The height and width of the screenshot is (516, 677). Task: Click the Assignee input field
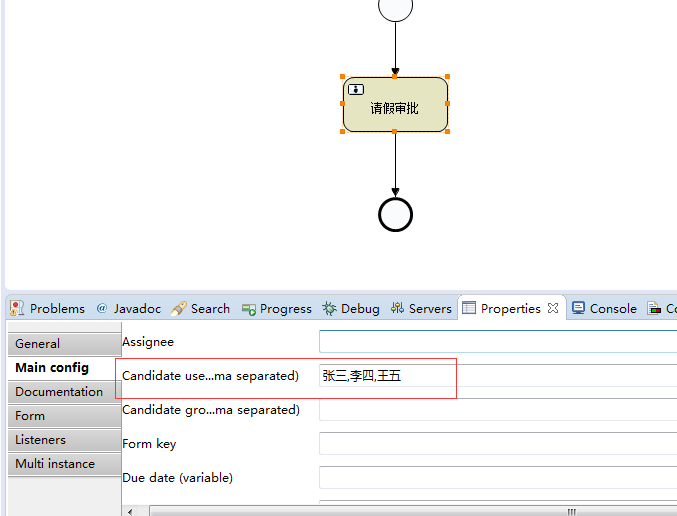[498, 342]
